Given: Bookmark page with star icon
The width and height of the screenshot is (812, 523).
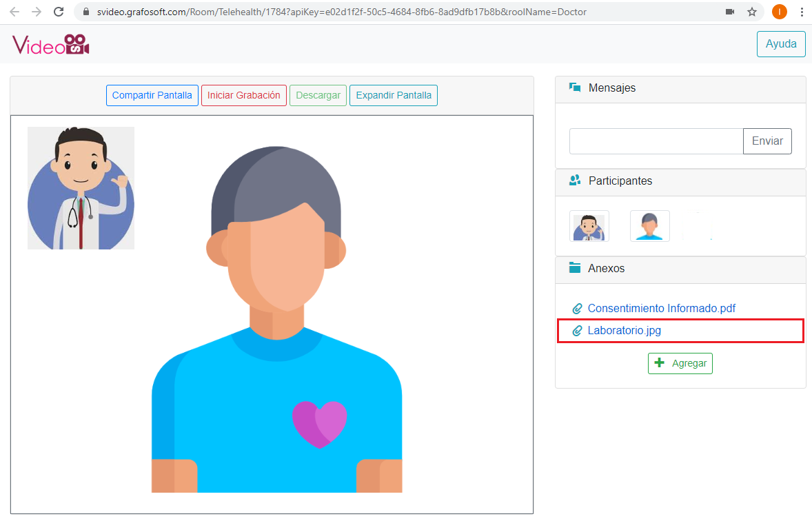Looking at the screenshot, I should click(752, 12).
